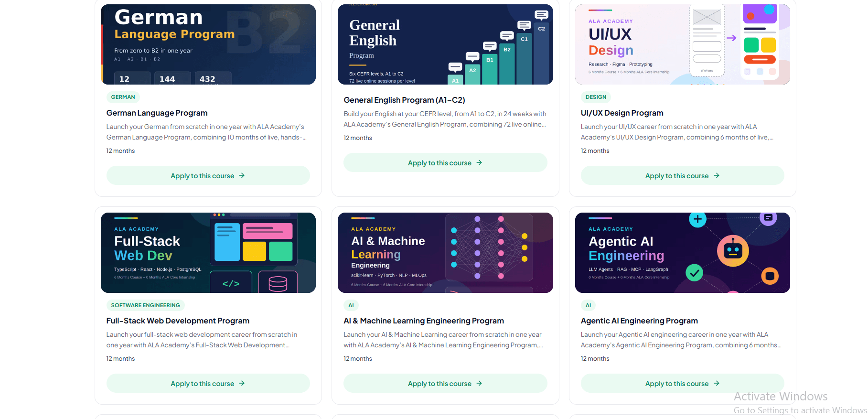Apply to the Full-Stack Web Development course
This screenshot has height=419, width=868.
click(x=208, y=383)
